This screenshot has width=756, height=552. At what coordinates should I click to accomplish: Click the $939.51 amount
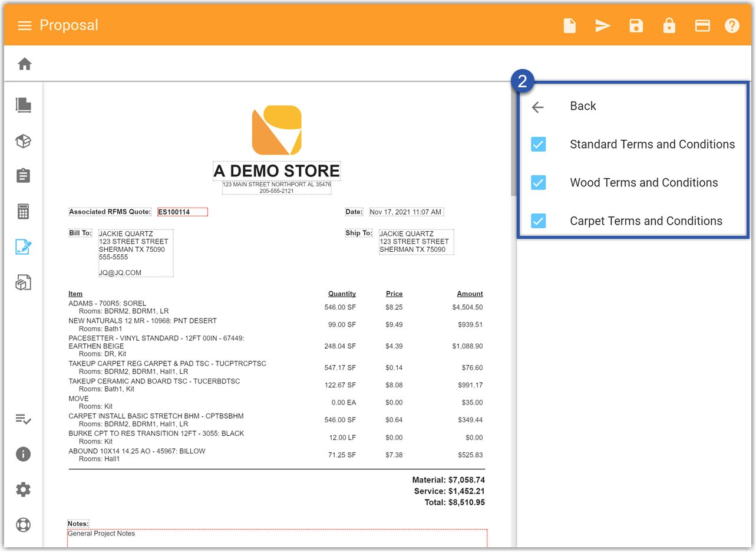click(470, 324)
